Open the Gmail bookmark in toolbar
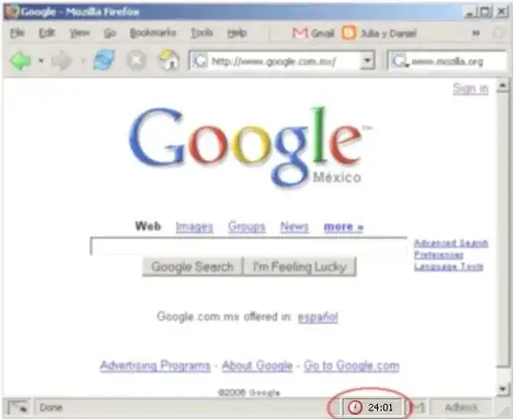This screenshot has width=514, height=420. click(x=313, y=32)
